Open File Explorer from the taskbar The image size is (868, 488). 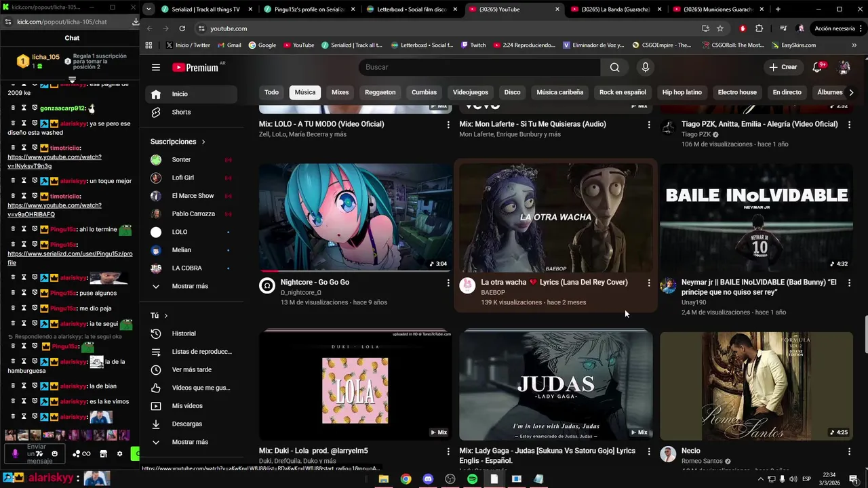pos(383,479)
